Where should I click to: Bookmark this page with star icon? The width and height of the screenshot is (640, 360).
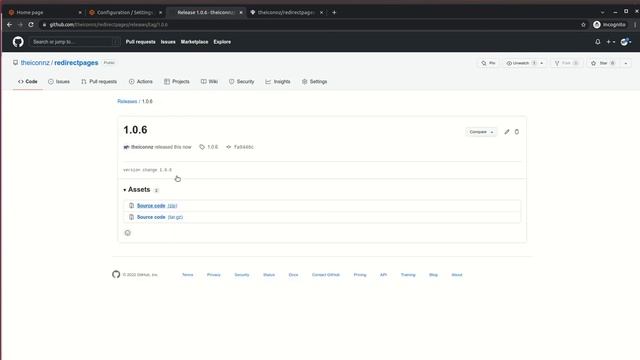click(583, 24)
